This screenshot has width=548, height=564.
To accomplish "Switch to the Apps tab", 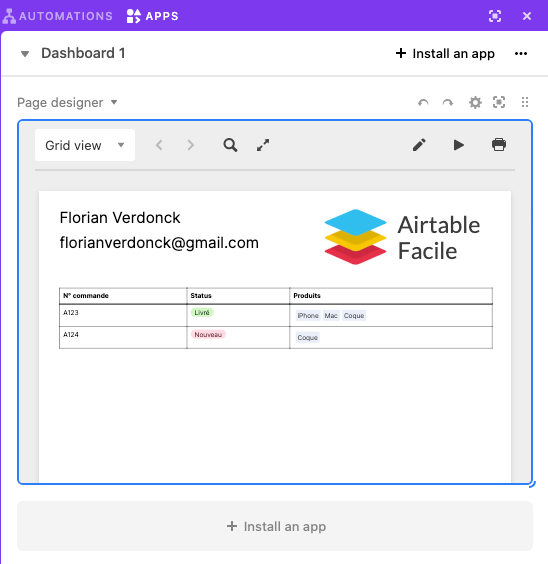I will [152, 16].
